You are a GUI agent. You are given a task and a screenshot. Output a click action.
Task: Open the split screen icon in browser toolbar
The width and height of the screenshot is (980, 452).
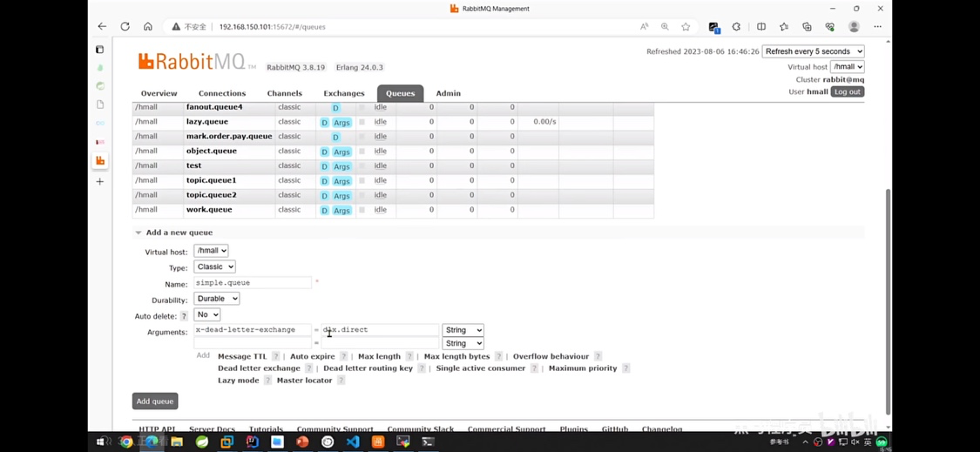pos(761,27)
